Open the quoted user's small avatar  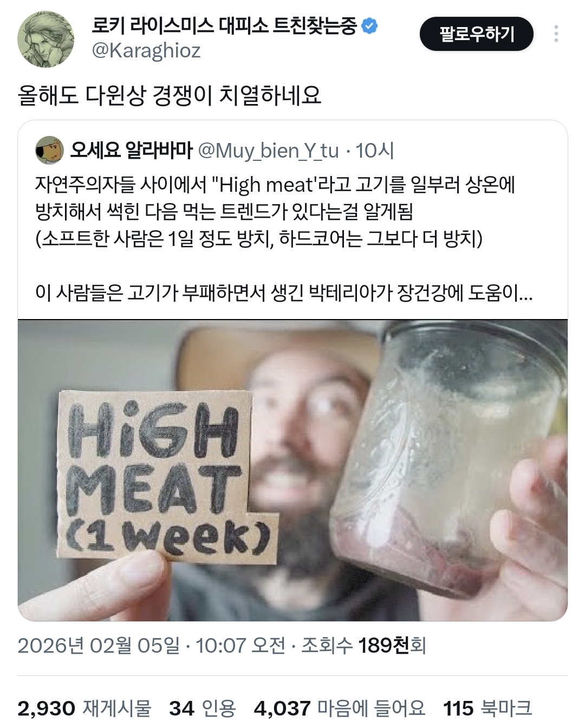click(49, 150)
